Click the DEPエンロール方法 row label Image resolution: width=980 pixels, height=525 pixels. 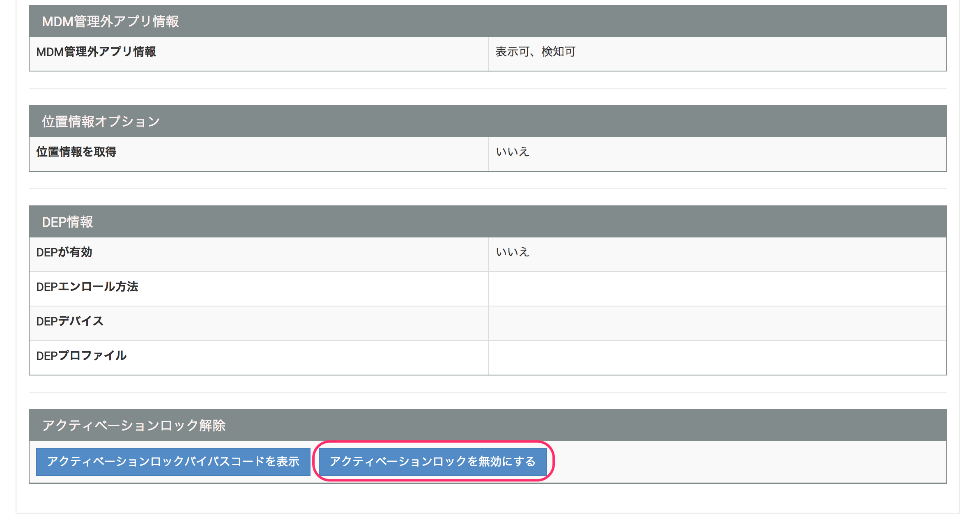click(87, 287)
